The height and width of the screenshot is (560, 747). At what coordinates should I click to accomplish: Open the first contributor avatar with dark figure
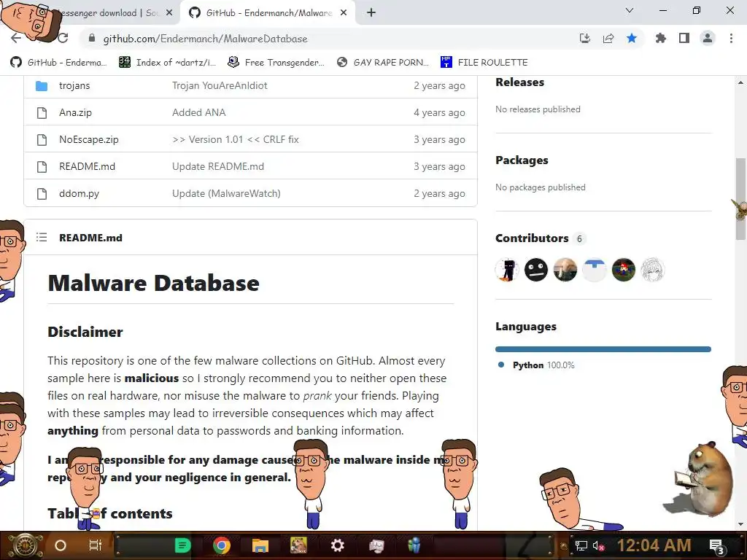(507, 270)
